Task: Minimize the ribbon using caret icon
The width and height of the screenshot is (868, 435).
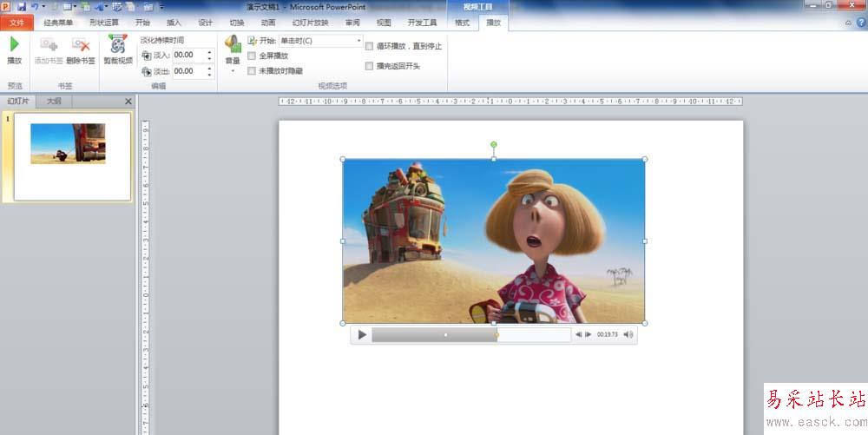Action: [x=849, y=23]
